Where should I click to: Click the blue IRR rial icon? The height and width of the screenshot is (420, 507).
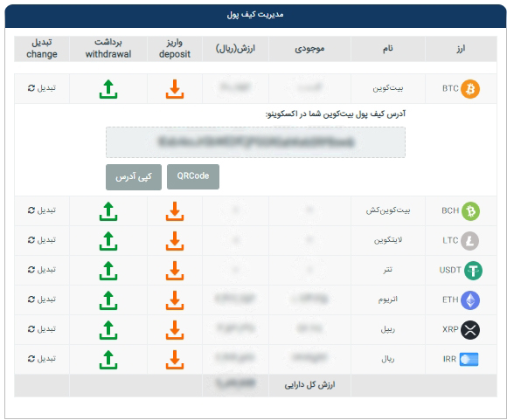coord(469,359)
